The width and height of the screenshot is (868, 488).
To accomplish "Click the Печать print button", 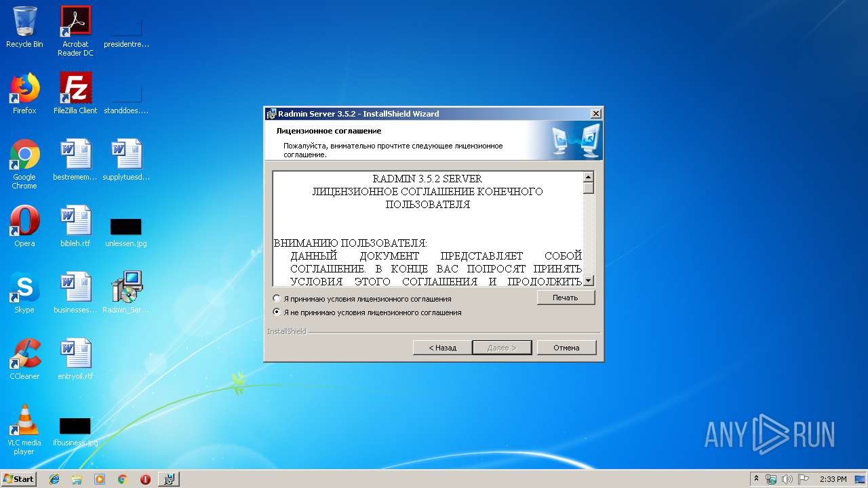I will pyautogui.click(x=566, y=298).
